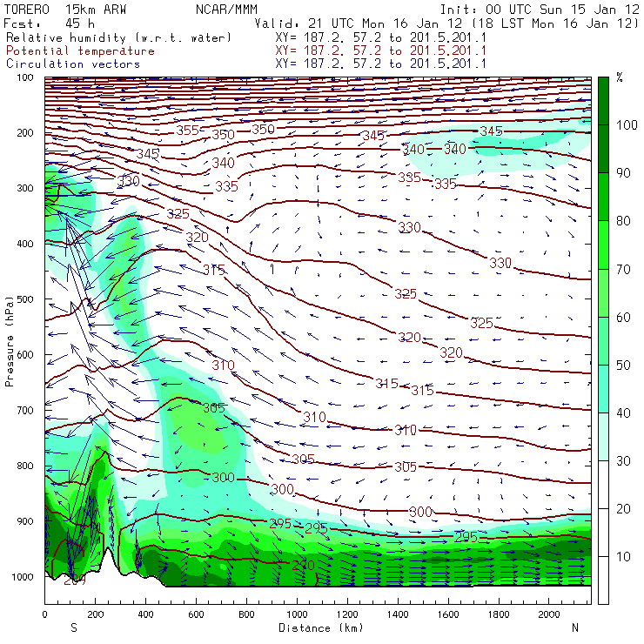
Task: Click the 'Relative humidity (w.r.t. water)' legend text
Action: point(118,37)
